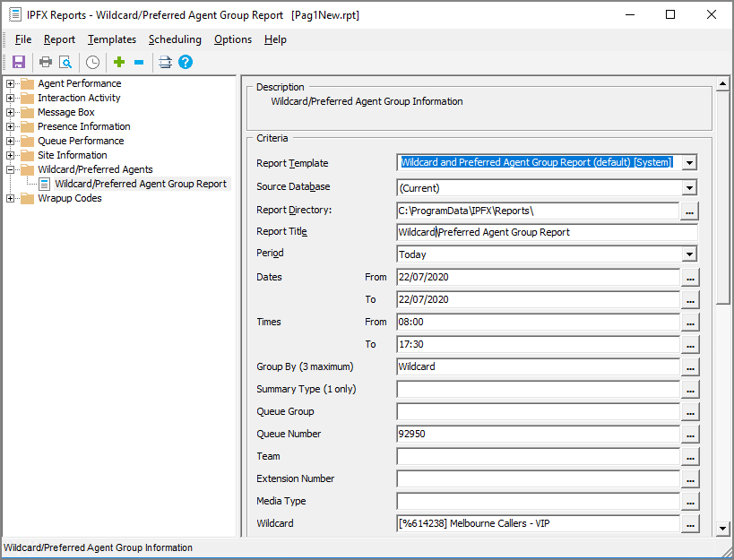Click the Wildcard field Melbourne Callers - VIP

coord(539,524)
